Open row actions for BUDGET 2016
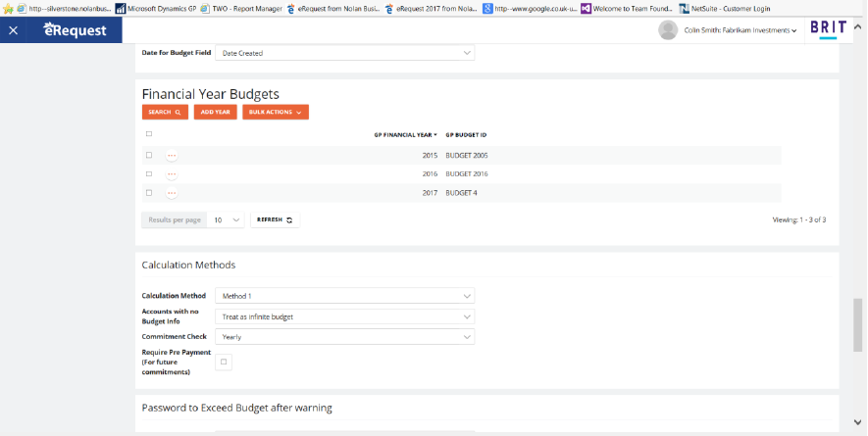Screen dimensions: 868x436 pyautogui.click(x=172, y=174)
